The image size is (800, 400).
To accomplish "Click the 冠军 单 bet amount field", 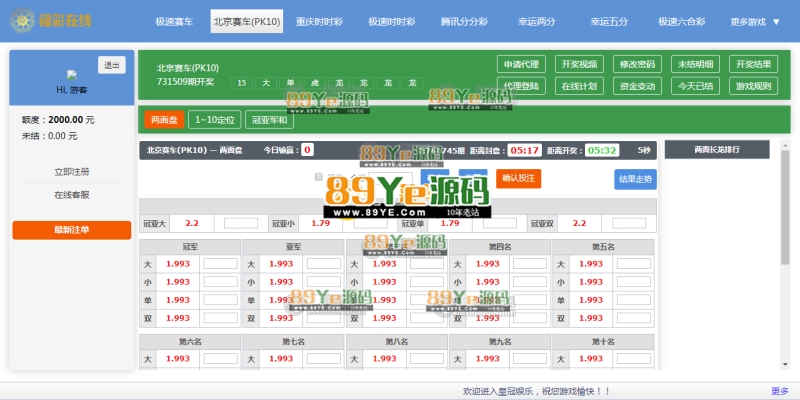I will point(220,300).
